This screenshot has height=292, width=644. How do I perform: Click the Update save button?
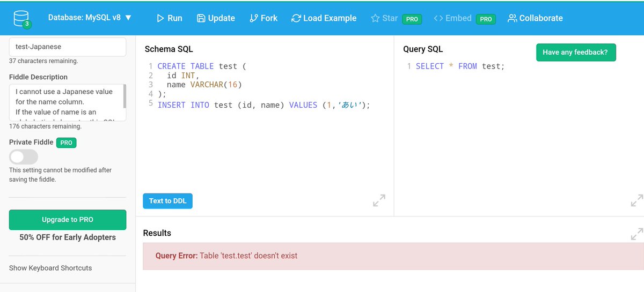216,18
